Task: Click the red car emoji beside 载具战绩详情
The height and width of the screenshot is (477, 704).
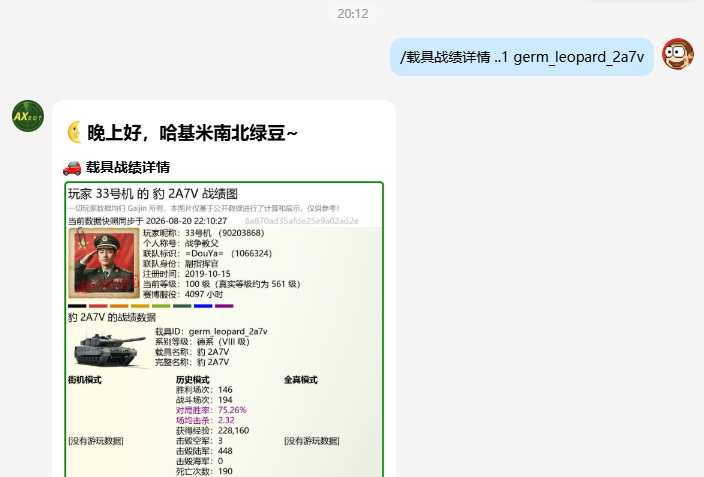Action: pyautogui.click(x=72, y=168)
